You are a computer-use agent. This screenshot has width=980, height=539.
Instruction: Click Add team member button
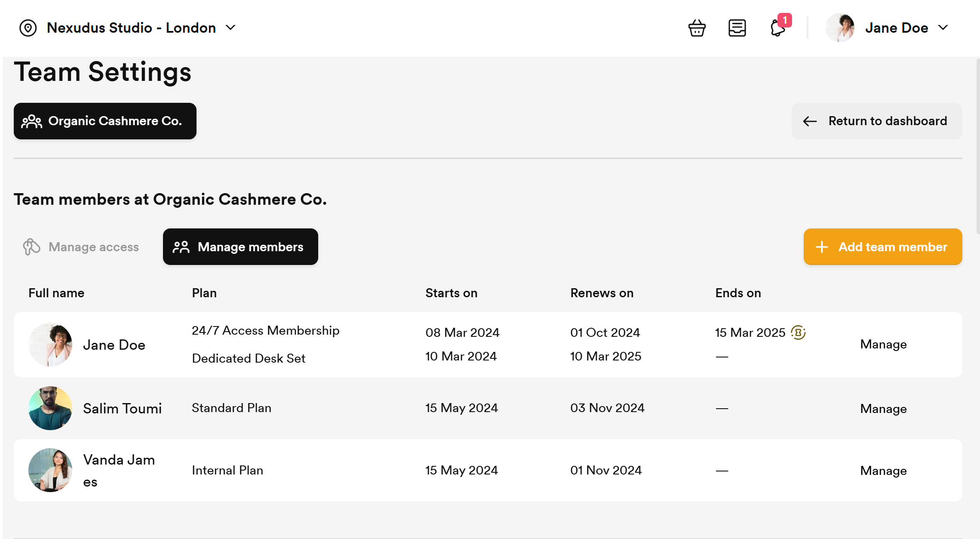(x=883, y=247)
